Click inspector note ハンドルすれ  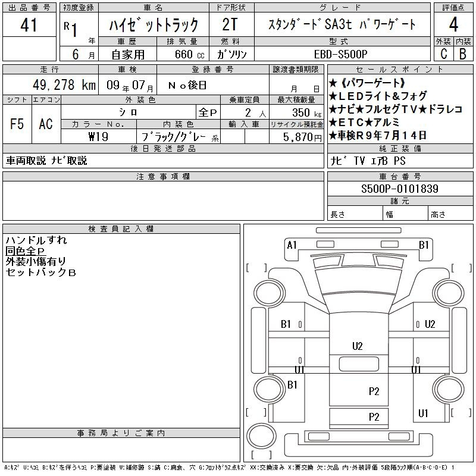[x=36, y=240]
